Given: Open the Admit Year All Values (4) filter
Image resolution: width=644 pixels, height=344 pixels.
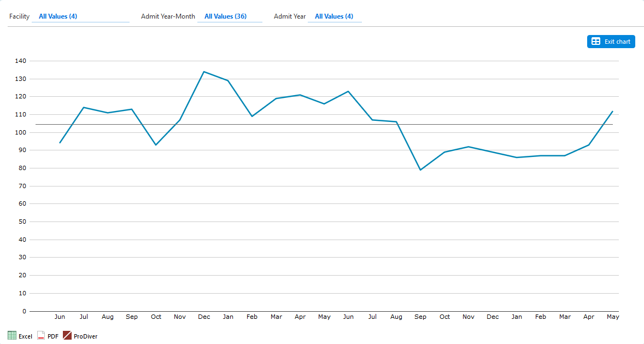Looking at the screenshot, I should click(x=335, y=16).
